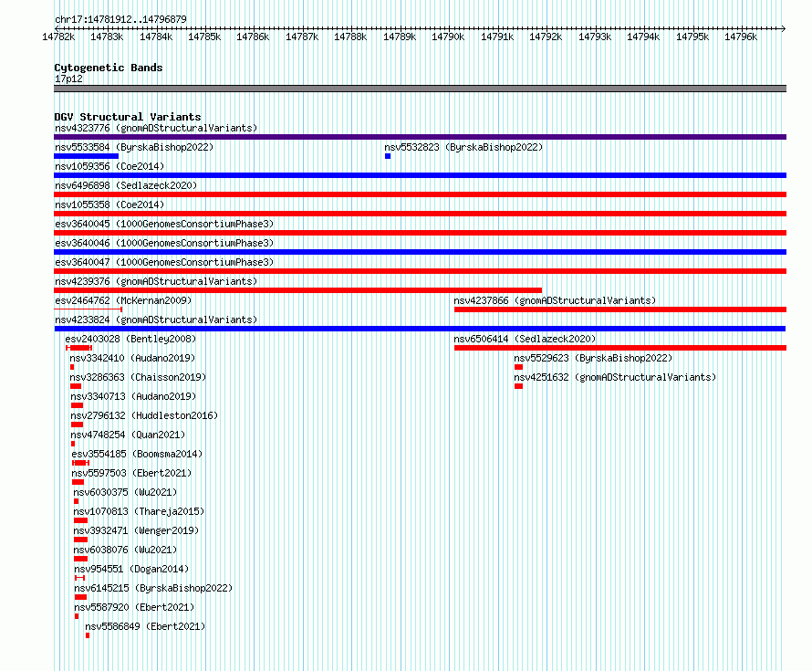Select the esv3640046 1000Genomes variant label
Screen dimensions: 812x671
[x=164, y=243]
